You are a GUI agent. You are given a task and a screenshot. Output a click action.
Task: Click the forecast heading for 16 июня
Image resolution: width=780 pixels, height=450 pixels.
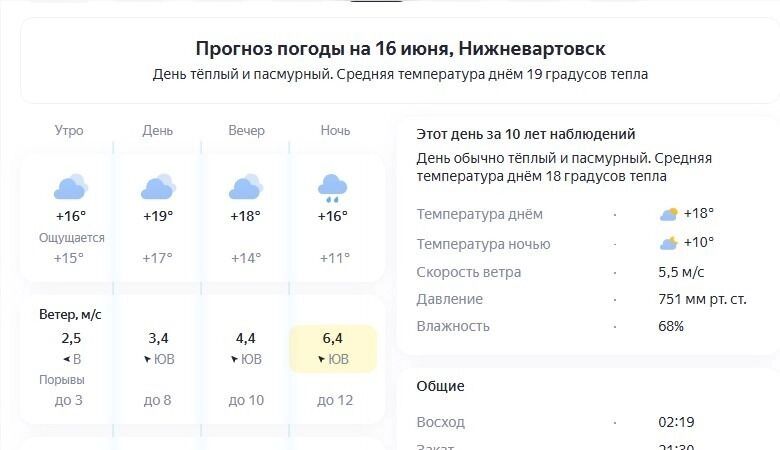(x=400, y=48)
